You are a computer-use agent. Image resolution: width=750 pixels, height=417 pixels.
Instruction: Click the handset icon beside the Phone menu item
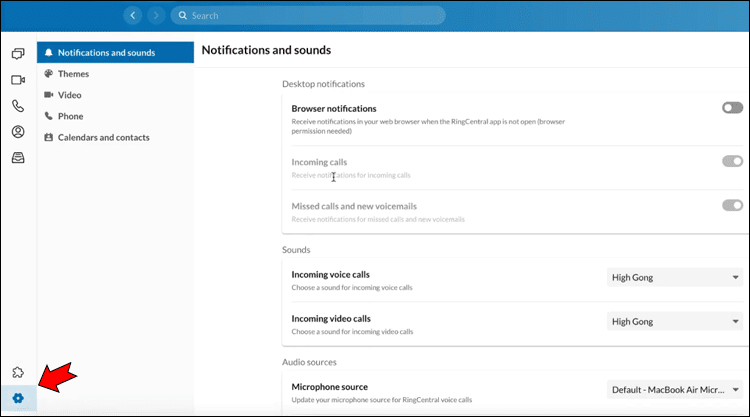tap(48, 116)
